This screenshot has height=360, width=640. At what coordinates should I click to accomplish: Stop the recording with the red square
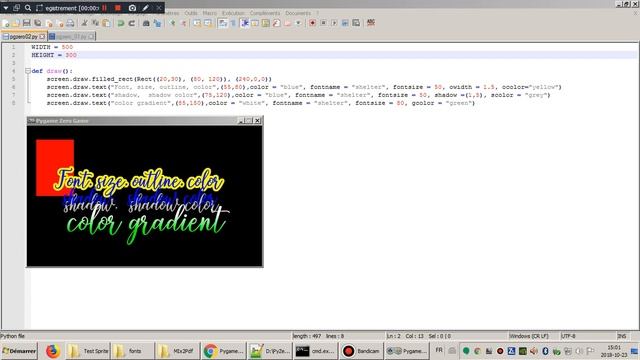tap(118, 8)
